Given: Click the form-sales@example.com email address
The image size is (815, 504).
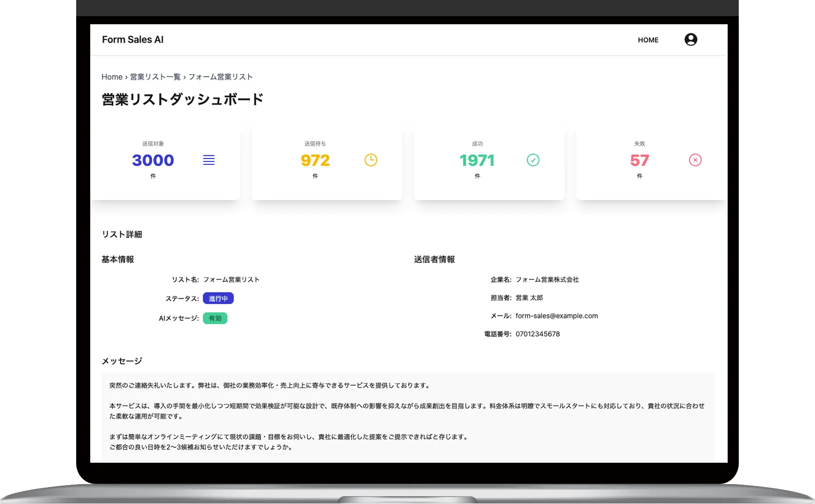Looking at the screenshot, I should coord(556,316).
